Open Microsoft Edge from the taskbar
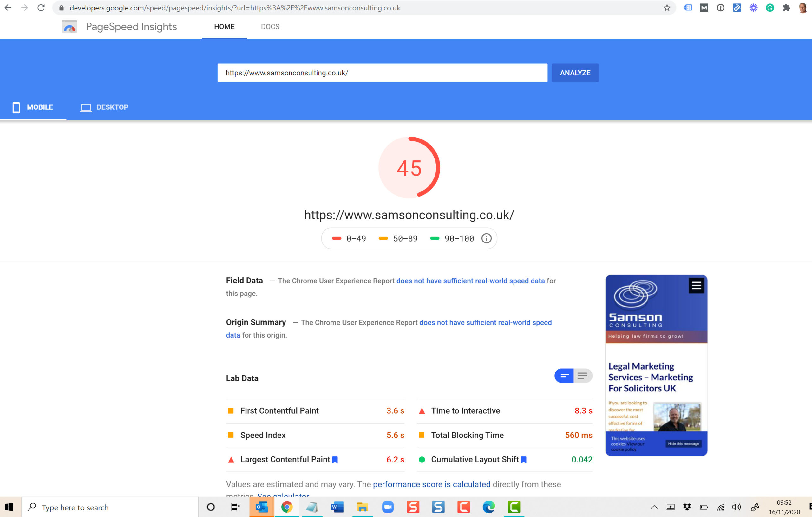This screenshot has width=812, height=517. pyautogui.click(x=488, y=507)
